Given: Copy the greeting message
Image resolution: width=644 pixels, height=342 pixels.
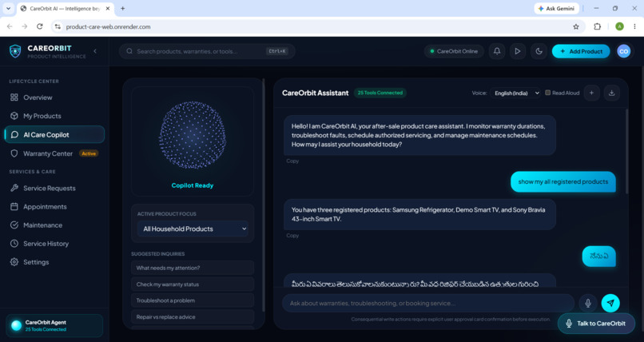Looking at the screenshot, I should (292, 161).
